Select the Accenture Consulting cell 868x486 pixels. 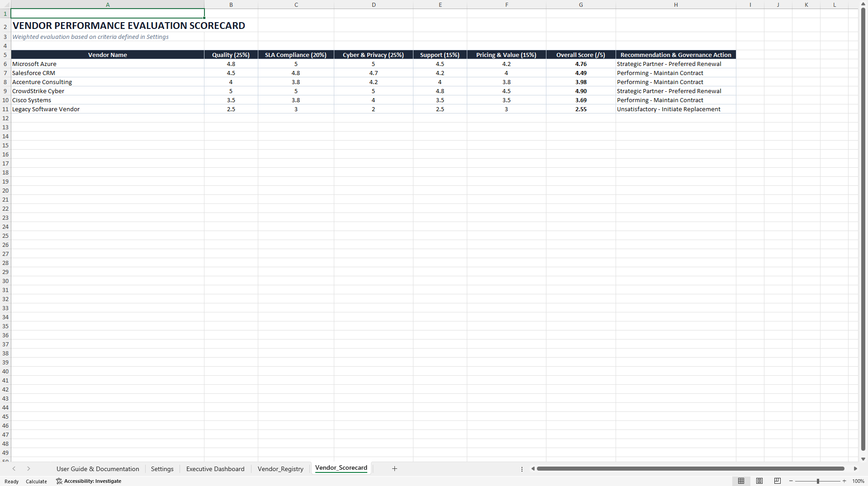(x=108, y=82)
